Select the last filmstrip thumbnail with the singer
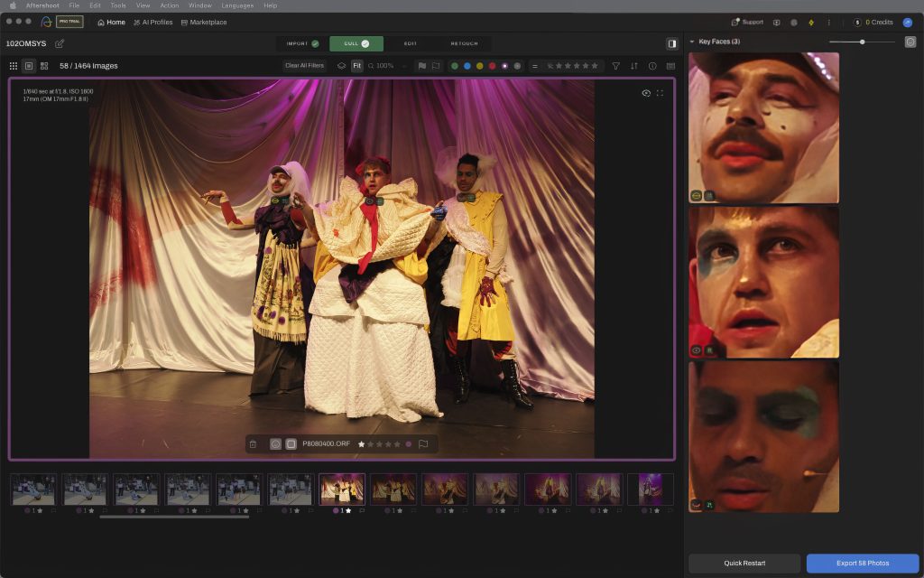Image resolution: width=924 pixels, height=578 pixels. (651, 489)
